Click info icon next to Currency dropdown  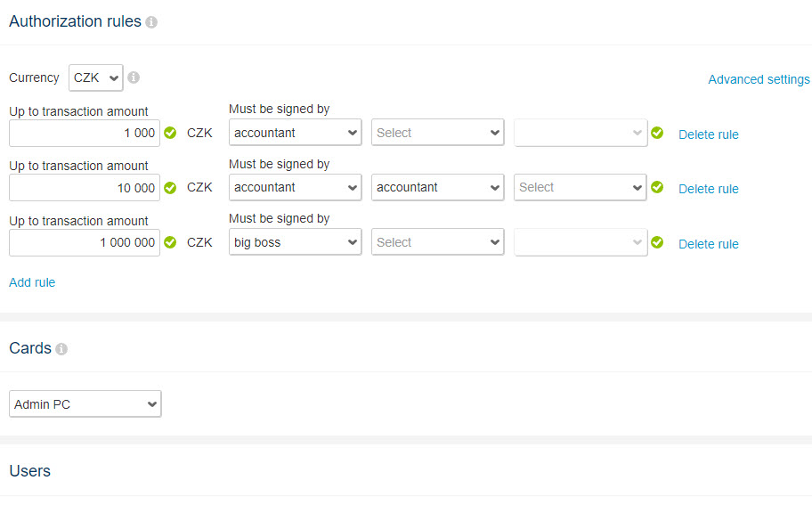pyautogui.click(x=134, y=77)
